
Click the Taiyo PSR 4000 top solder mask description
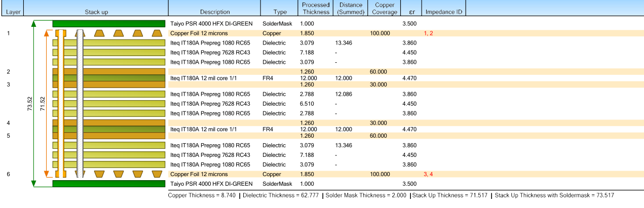point(211,24)
